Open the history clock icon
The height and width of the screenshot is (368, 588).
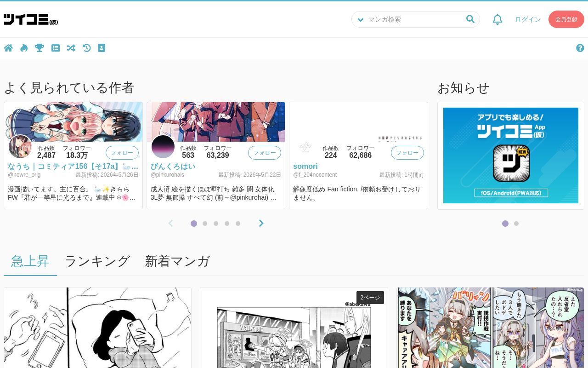(86, 48)
